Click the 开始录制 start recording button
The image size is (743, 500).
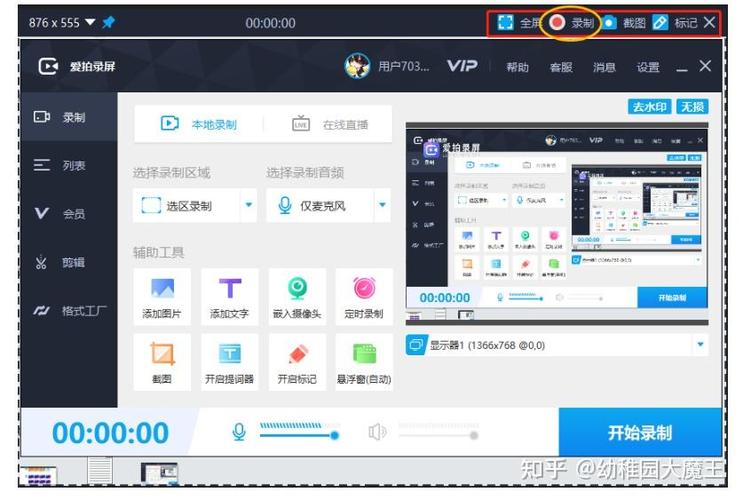point(640,432)
